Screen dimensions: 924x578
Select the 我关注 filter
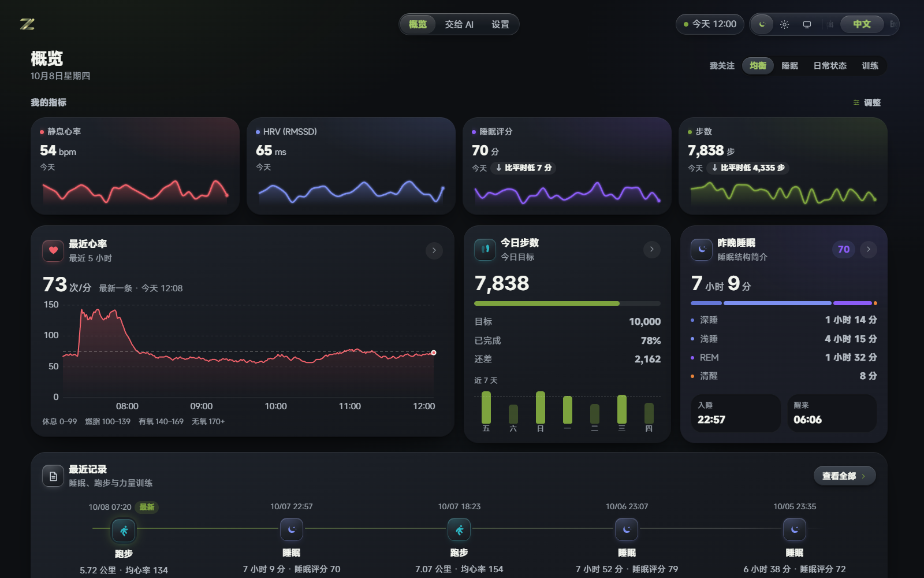(722, 66)
